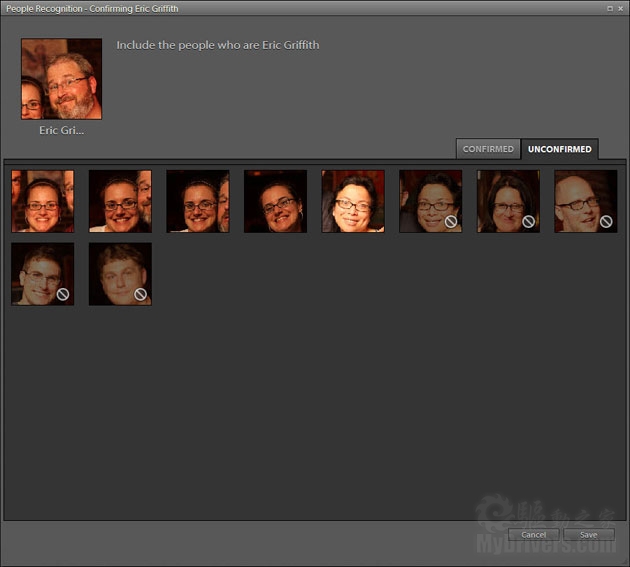
Task: Click the truncated "Eric Gri..." name label
Action: pos(61,131)
